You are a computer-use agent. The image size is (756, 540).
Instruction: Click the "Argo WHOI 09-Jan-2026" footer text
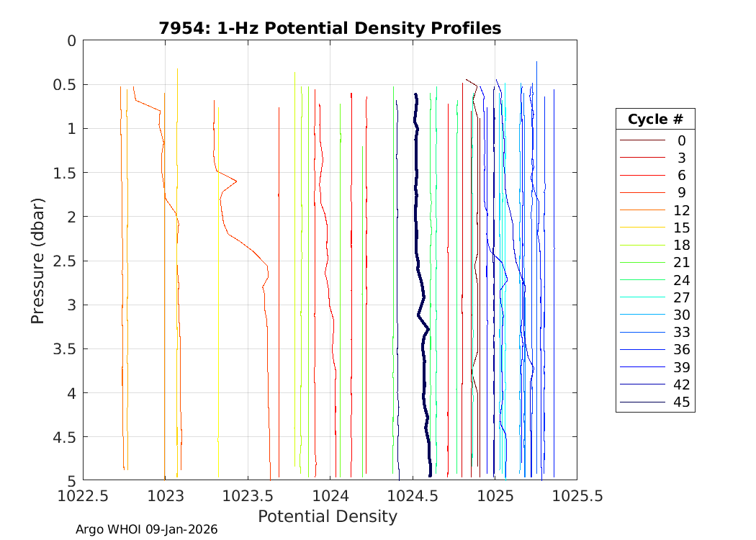(x=146, y=529)
